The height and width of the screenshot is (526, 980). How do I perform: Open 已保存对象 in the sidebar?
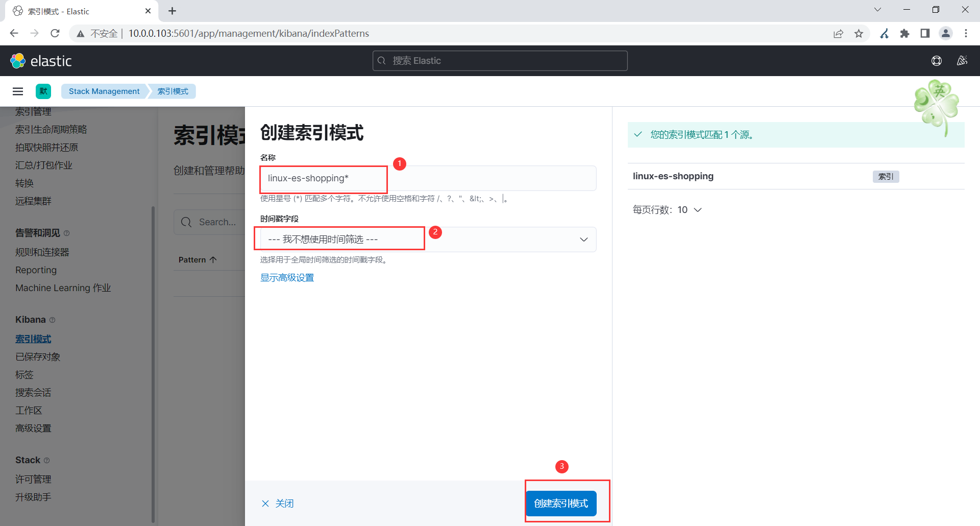38,357
